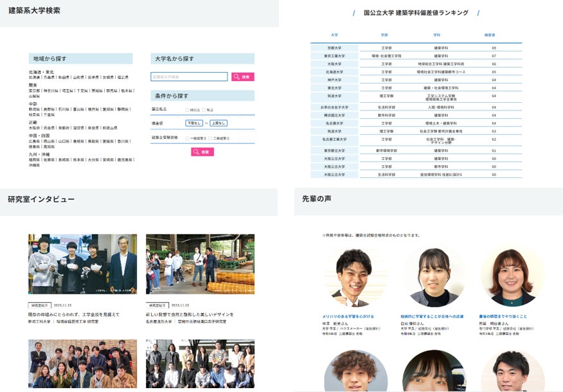Click 研究室紹介 tag under the white bowls photo
The width and height of the screenshot is (563, 392).
(39, 305)
